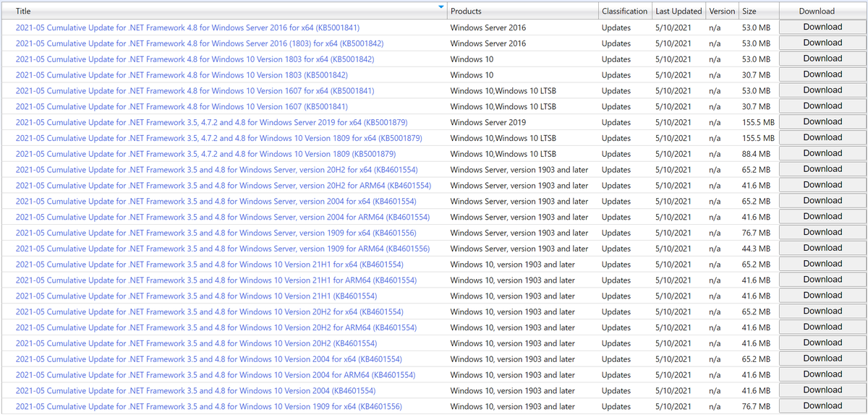
Task: Open Windows Server 2016 (1803) for x64 link
Action: click(x=199, y=43)
